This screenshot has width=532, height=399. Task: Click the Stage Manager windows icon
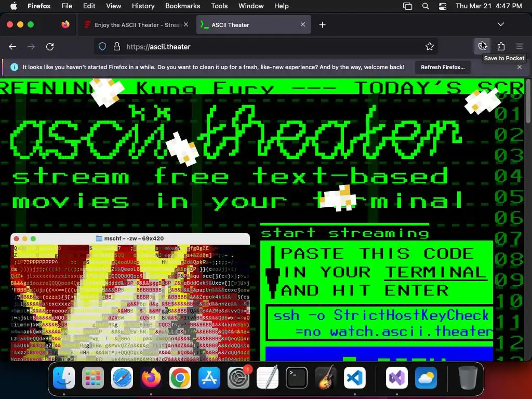point(407,6)
